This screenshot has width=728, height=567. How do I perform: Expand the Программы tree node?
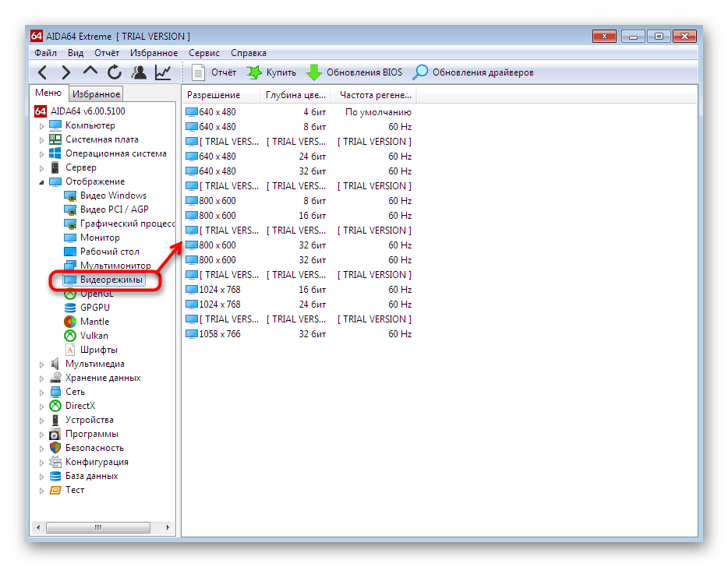pos(41,435)
